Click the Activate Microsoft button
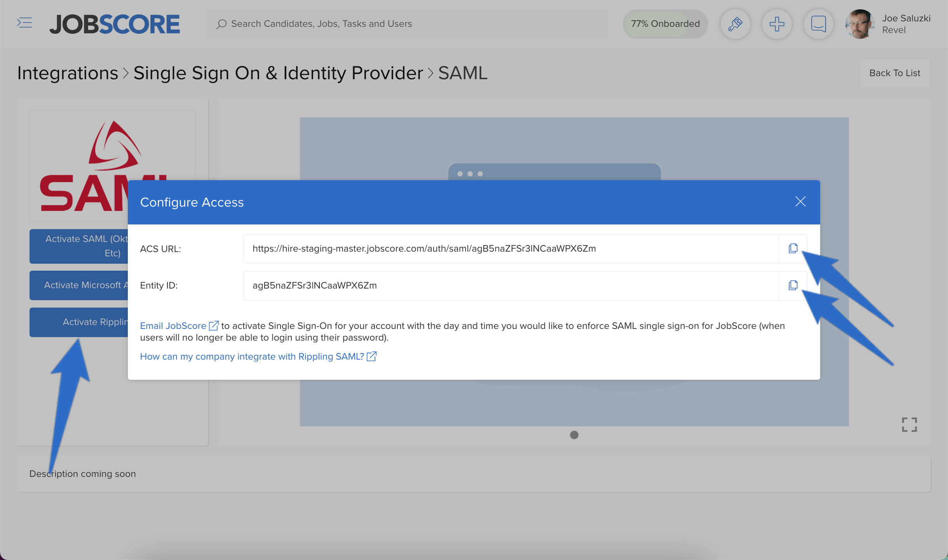Viewport: 948px width, 560px height. coord(79,285)
